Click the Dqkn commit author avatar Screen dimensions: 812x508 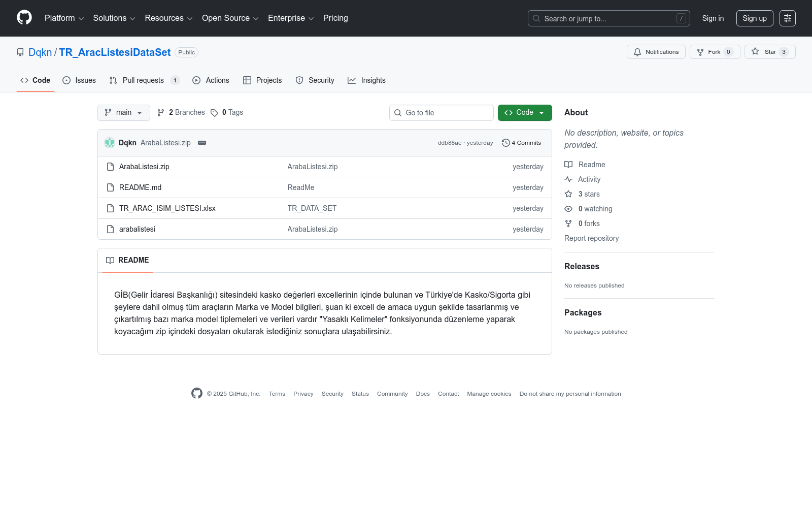pos(110,143)
